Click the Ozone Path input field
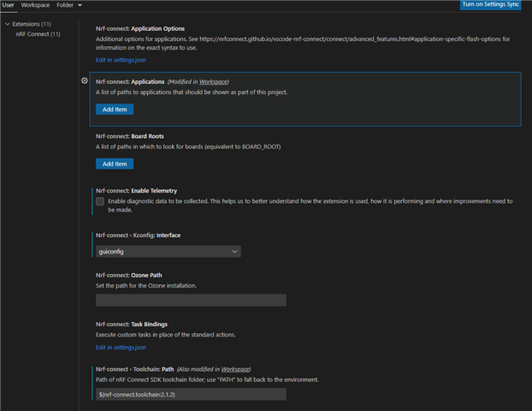 [191, 301]
